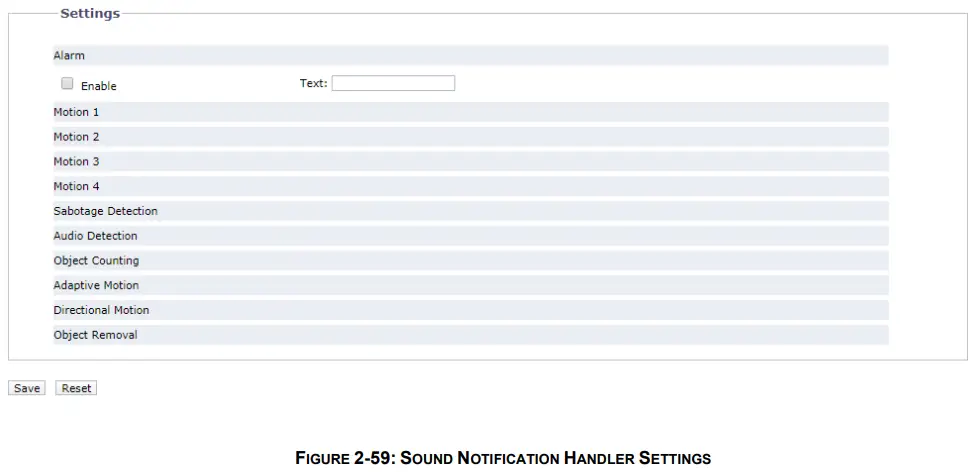Viewport: 976px width, 472px height.
Task: Click the Alarm Text input field
Action: (x=393, y=84)
